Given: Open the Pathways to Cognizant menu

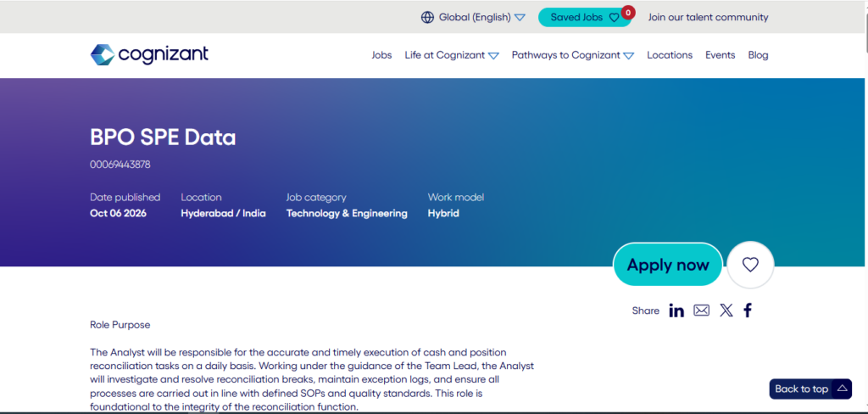Looking at the screenshot, I should pyautogui.click(x=565, y=55).
